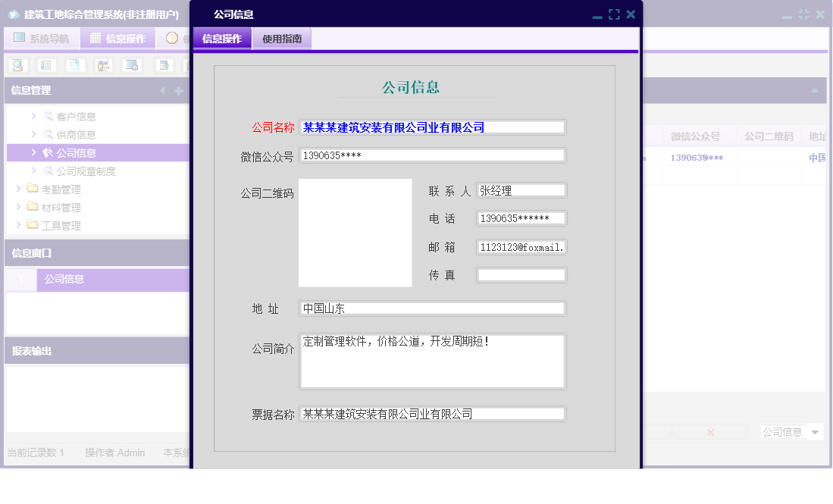The height and width of the screenshot is (504, 833).
Task: Click the 公司二维码 QR code image area
Action: coord(355,233)
